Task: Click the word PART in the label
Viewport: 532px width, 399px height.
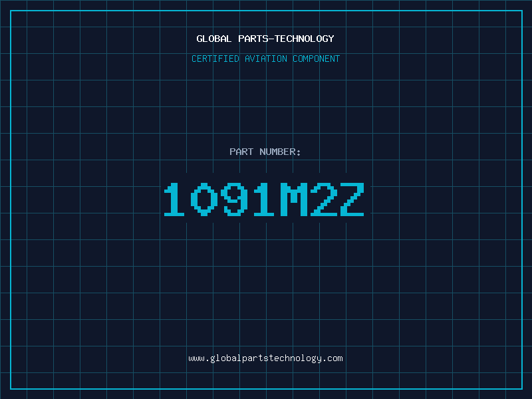Action: point(241,152)
